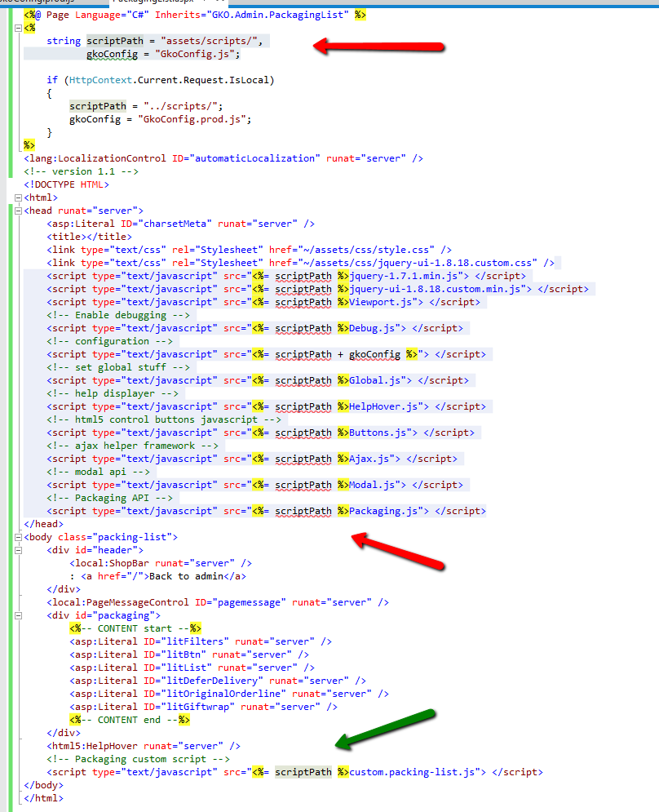Click the help displayer comment
This screenshot has height=812, width=659.
[113, 393]
